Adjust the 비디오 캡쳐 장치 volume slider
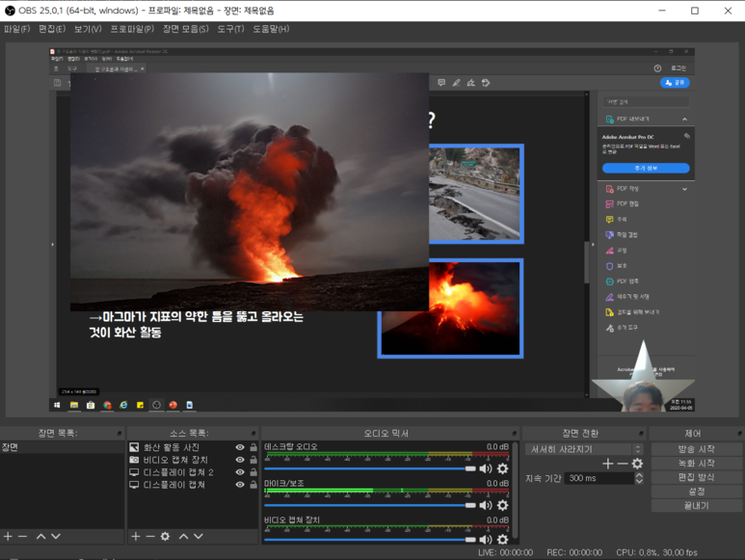Image resolution: width=745 pixels, height=560 pixels. click(x=370, y=540)
